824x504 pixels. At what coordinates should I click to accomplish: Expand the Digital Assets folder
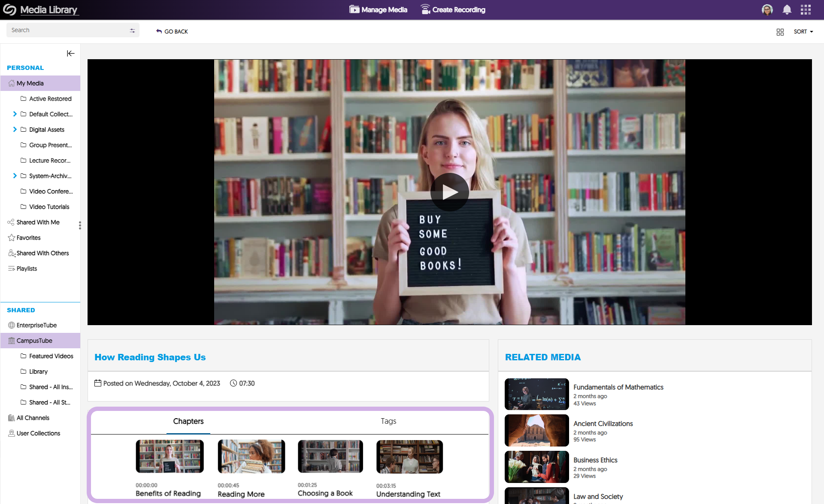pyautogui.click(x=15, y=130)
